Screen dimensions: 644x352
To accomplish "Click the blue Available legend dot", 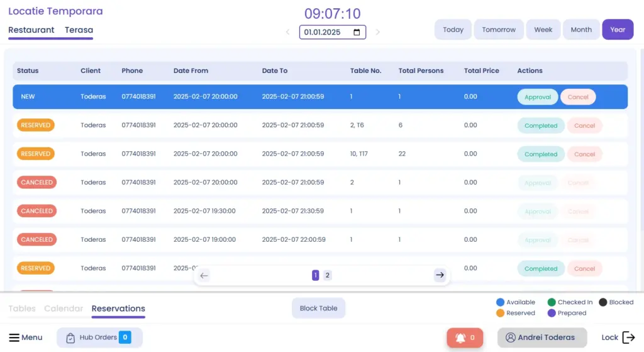I will 500,302.
